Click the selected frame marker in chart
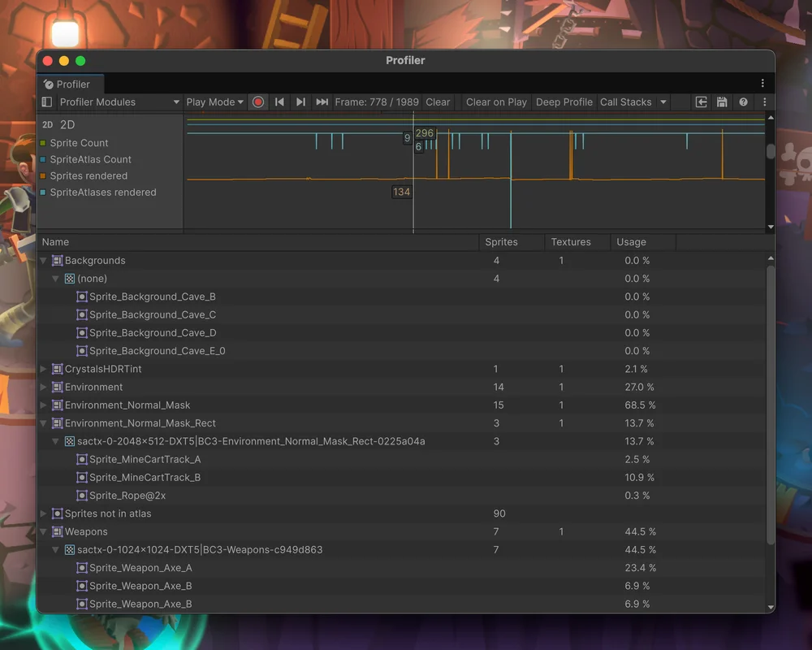Screen dimensions: 812x650 click(413, 174)
